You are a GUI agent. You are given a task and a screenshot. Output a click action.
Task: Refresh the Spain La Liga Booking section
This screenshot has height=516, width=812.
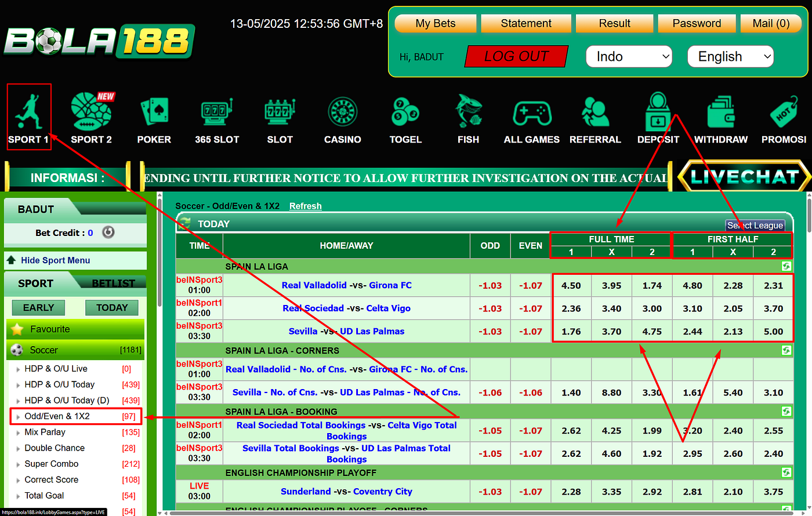click(786, 411)
